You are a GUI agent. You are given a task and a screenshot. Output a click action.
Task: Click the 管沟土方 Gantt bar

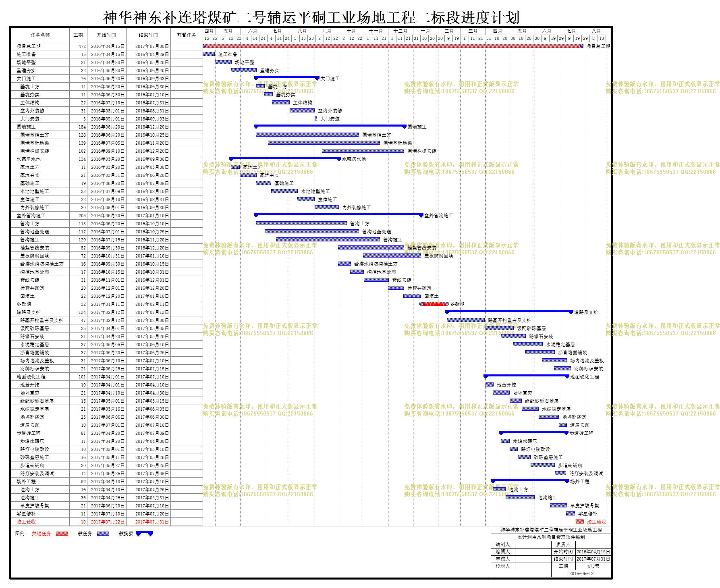pos(301,223)
